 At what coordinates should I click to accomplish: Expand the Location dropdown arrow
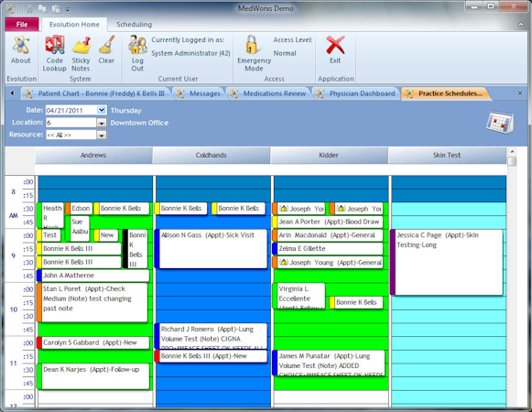pyautogui.click(x=102, y=123)
